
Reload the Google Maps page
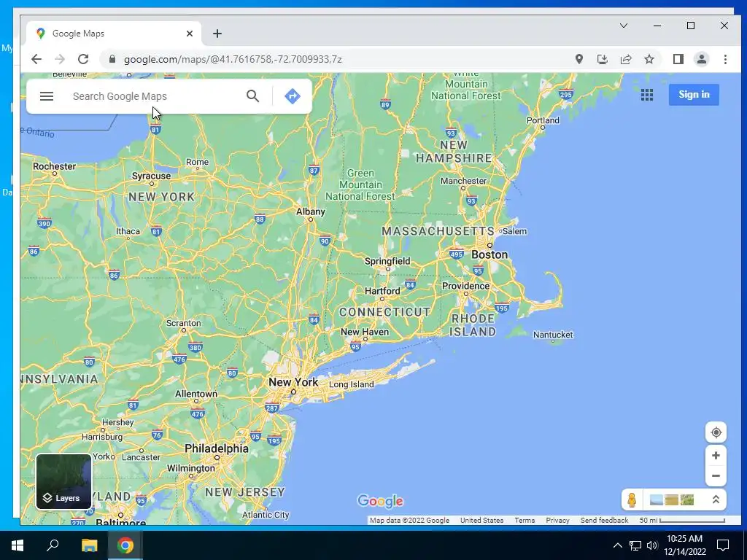pyautogui.click(x=83, y=59)
